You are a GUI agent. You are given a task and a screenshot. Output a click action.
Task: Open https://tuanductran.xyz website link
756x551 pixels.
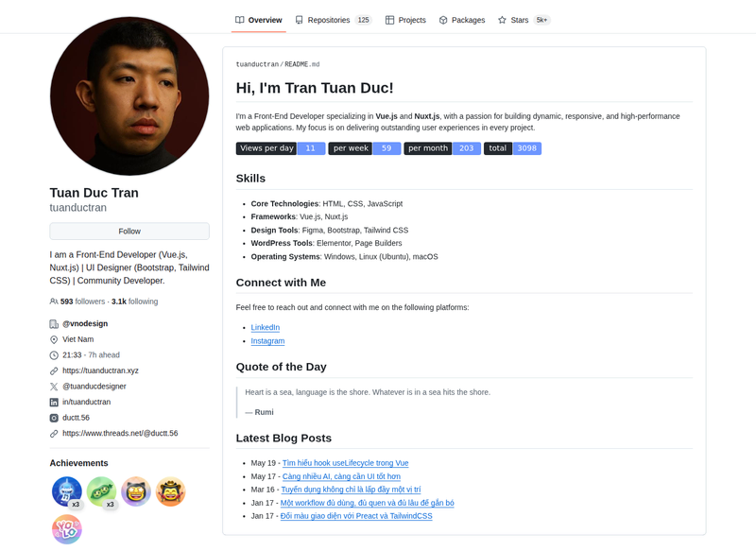pos(100,370)
